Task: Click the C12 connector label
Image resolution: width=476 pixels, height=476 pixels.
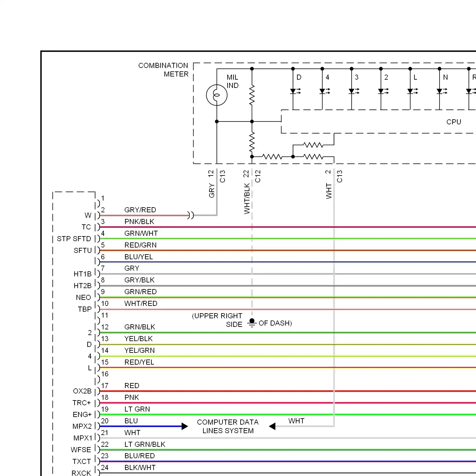Action: [258, 176]
